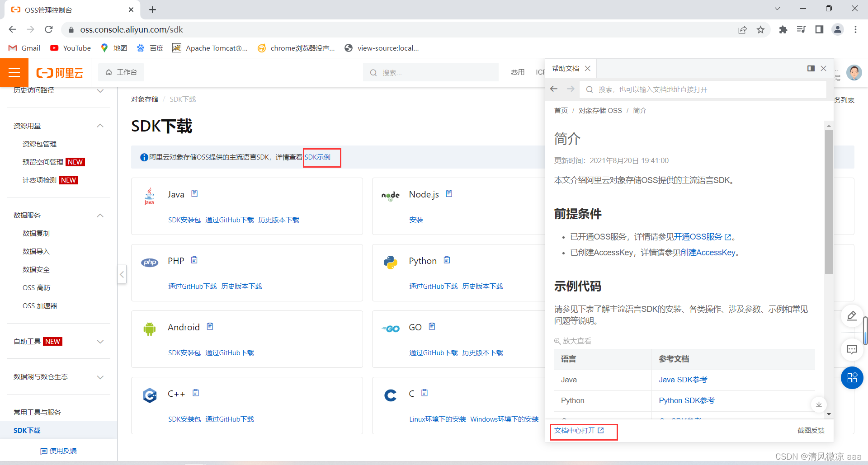This screenshot has height=465, width=868.
Task: Open the PHP documentation icon
Action: (x=194, y=260)
